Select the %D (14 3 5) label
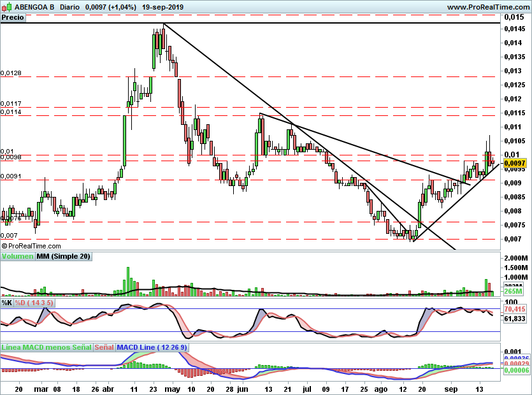 34,303
